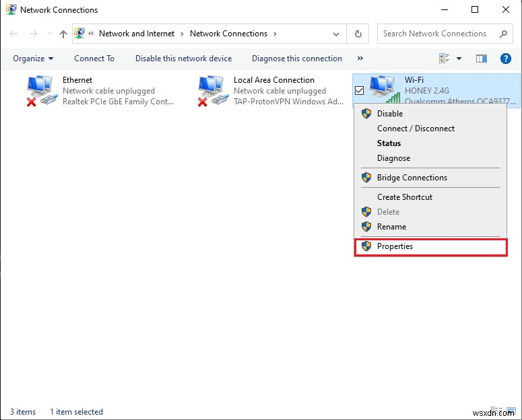Close the Network Connections window
The height and width of the screenshot is (420, 522).
505,9
